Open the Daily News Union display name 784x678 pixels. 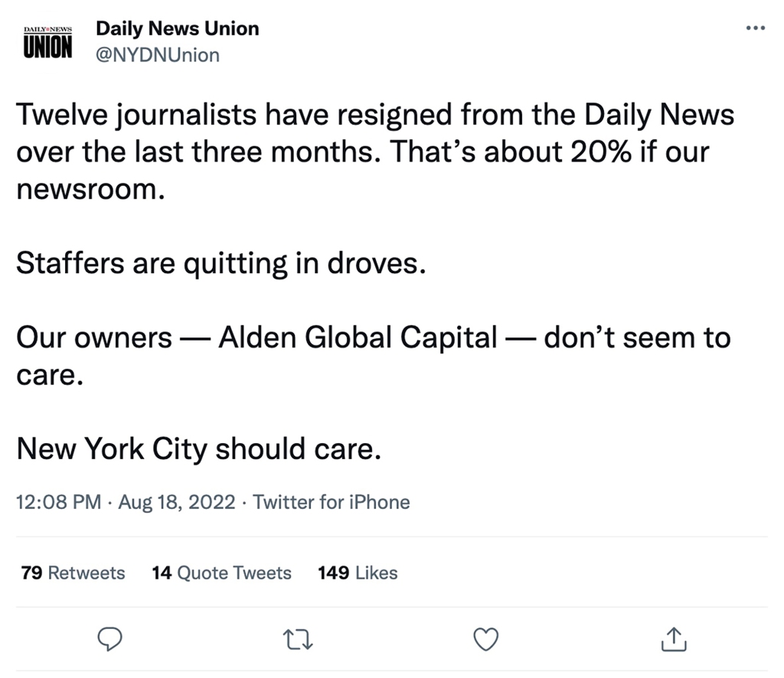pyautogui.click(x=177, y=29)
